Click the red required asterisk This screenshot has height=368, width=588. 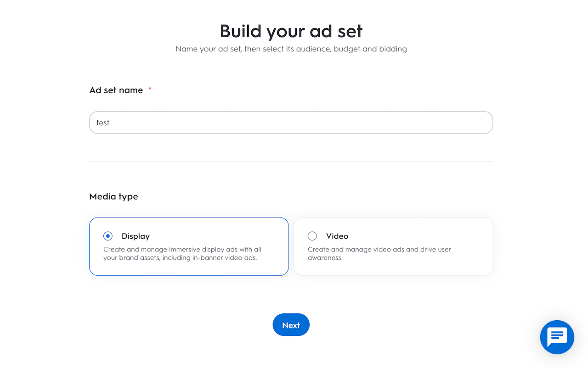pos(150,89)
